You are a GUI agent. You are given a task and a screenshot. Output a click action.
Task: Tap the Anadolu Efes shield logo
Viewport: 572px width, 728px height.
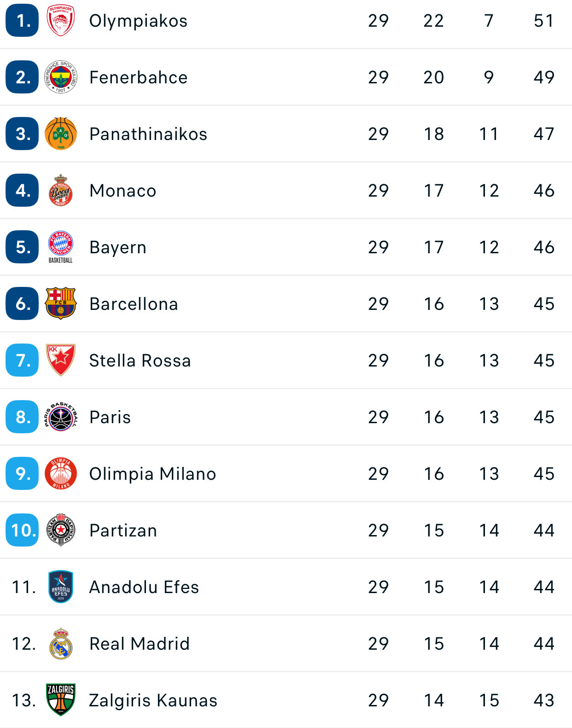point(61,587)
